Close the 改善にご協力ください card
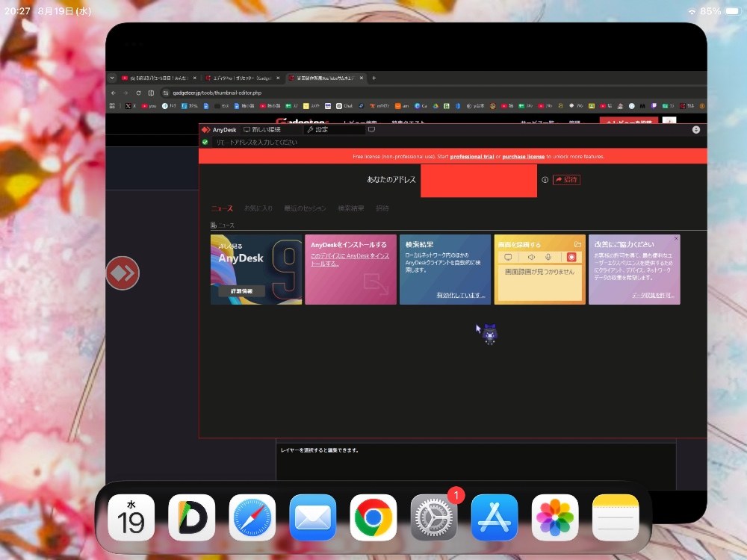 [x=676, y=238]
